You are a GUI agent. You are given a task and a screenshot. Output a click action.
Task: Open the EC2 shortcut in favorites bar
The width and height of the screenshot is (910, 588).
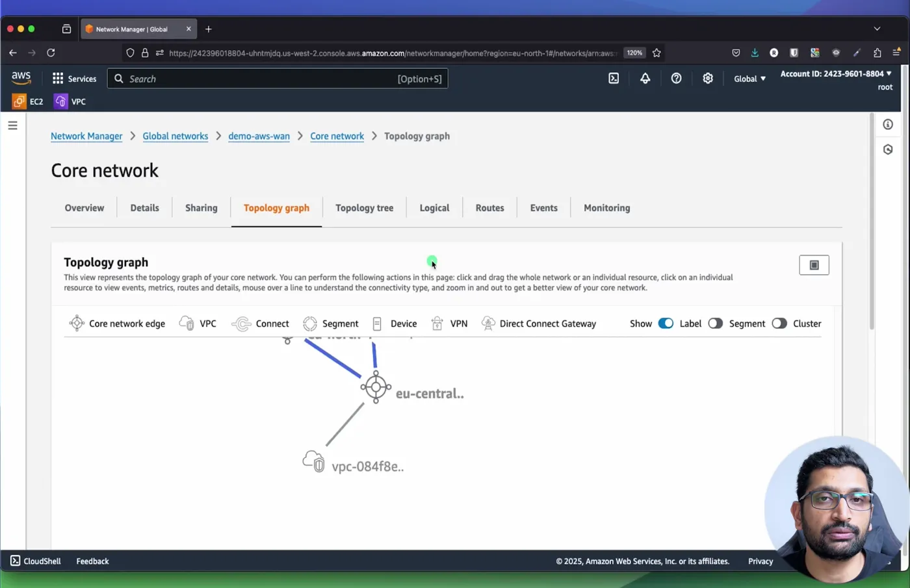28,101
